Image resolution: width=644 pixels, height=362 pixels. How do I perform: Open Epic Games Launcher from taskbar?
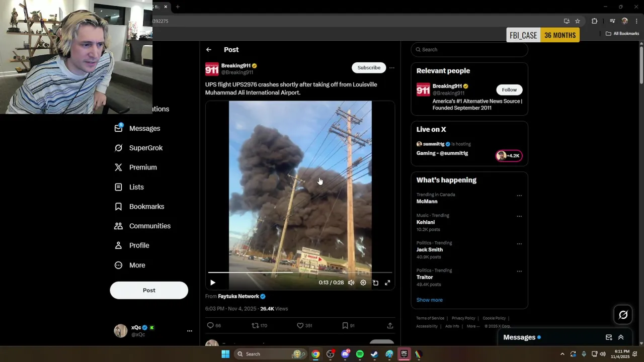[404, 354]
